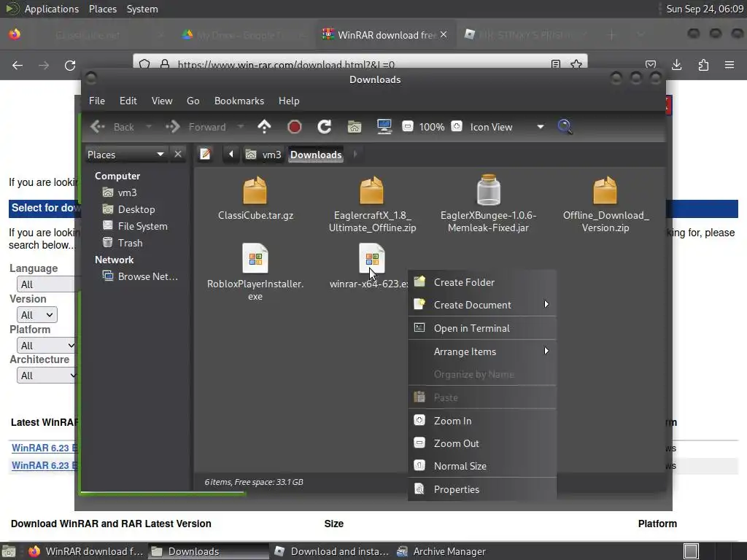The width and height of the screenshot is (747, 560).
Task: Go back in Firefox browser
Action: click(x=18, y=65)
